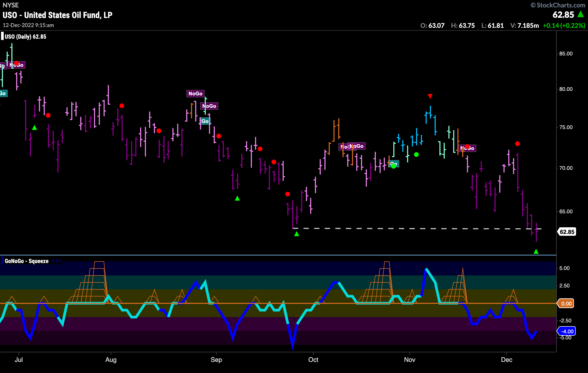Click the +0.14 (+0.22%) change value
588x373 pixels.
564,26
